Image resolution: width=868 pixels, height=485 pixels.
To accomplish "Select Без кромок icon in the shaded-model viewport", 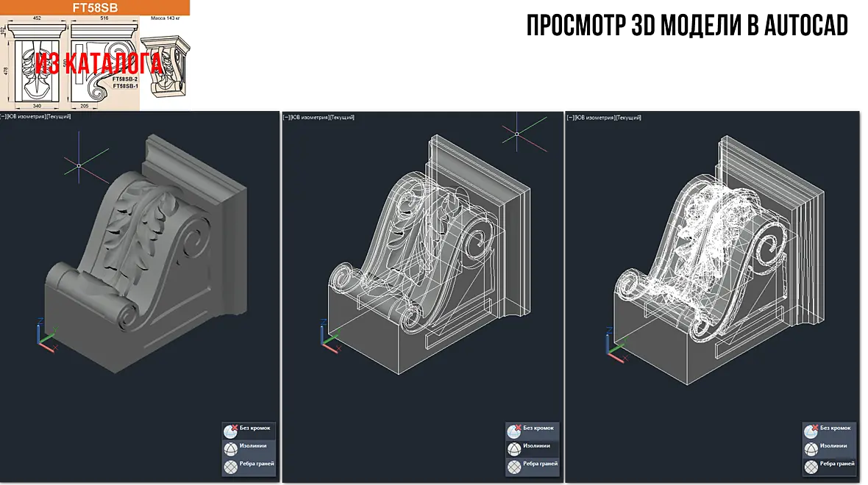I will coord(230,431).
